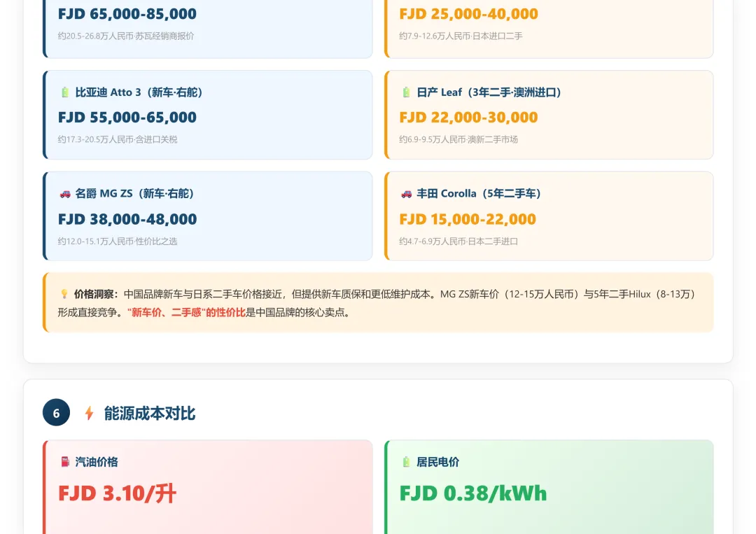Click battery icon beside 居民电价
The width and height of the screenshot is (756, 534).
[x=406, y=462]
